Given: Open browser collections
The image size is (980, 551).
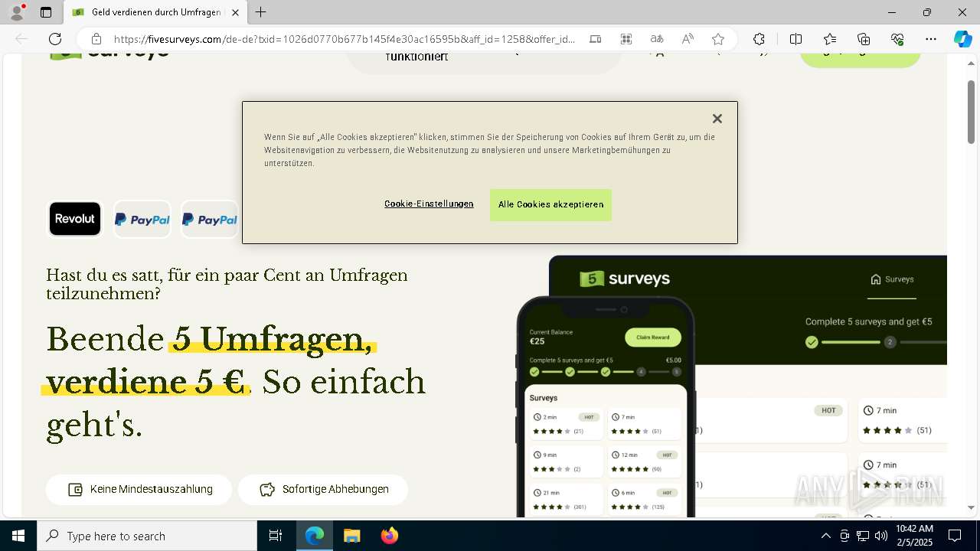Looking at the screenshot, I should click(864, 39).
